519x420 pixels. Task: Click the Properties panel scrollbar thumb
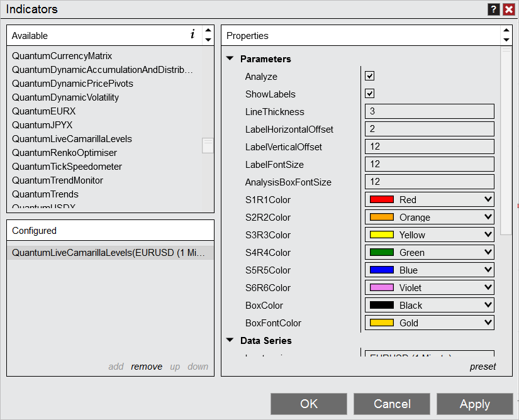tap(506, 140)
